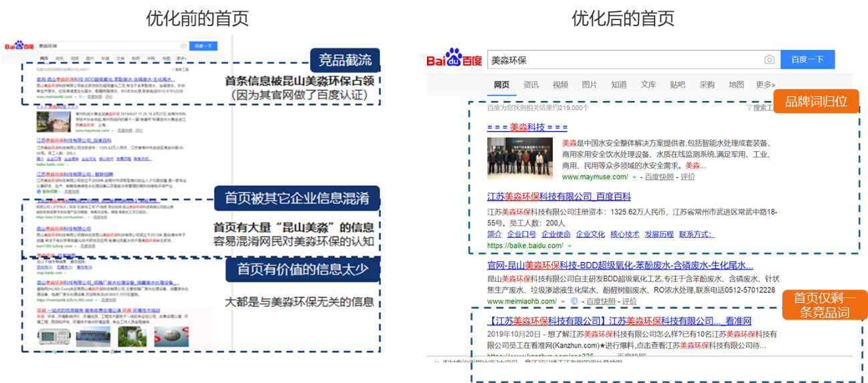868x383 pixels.
Task: Click the 百度一下 button on after-optimization page
Action: [807, 59]
